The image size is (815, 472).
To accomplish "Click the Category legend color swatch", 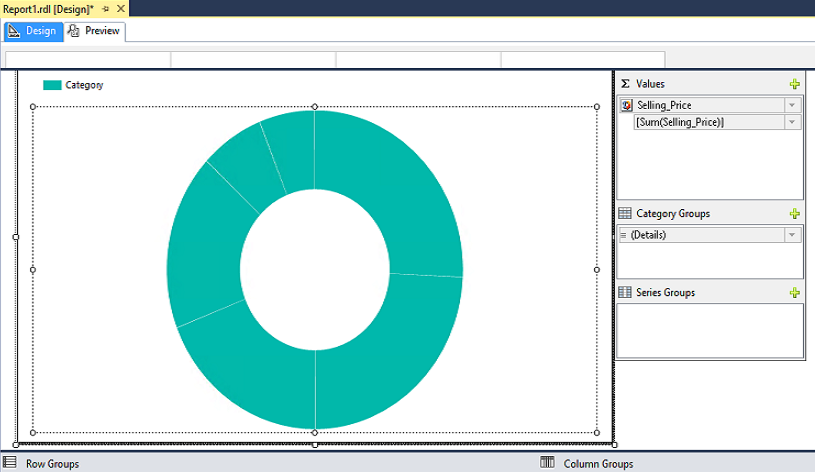I will (x=52, y=85).
